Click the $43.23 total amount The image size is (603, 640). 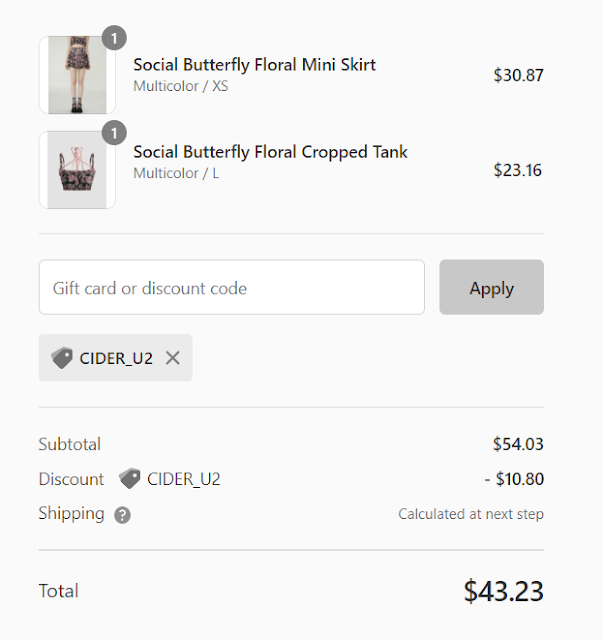pos(503,591)
